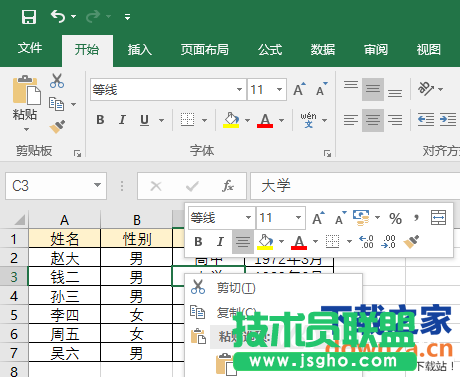Toggle middle vertical alignment in ribbon
This screenshot has width=460, height=377.
pyautogui.click(x=373, y=89)
